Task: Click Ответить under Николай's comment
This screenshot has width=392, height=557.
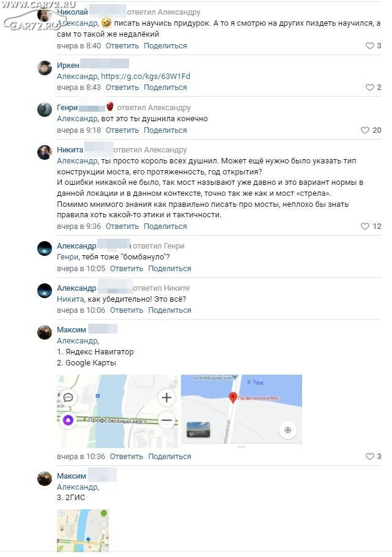Action: click(x=122, y=46)
